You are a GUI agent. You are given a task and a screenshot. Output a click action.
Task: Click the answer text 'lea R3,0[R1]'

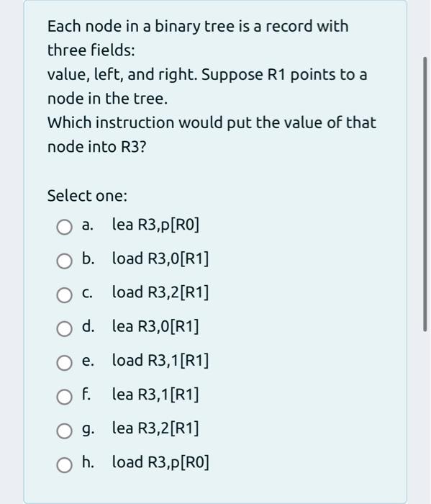tap(155, 326)
